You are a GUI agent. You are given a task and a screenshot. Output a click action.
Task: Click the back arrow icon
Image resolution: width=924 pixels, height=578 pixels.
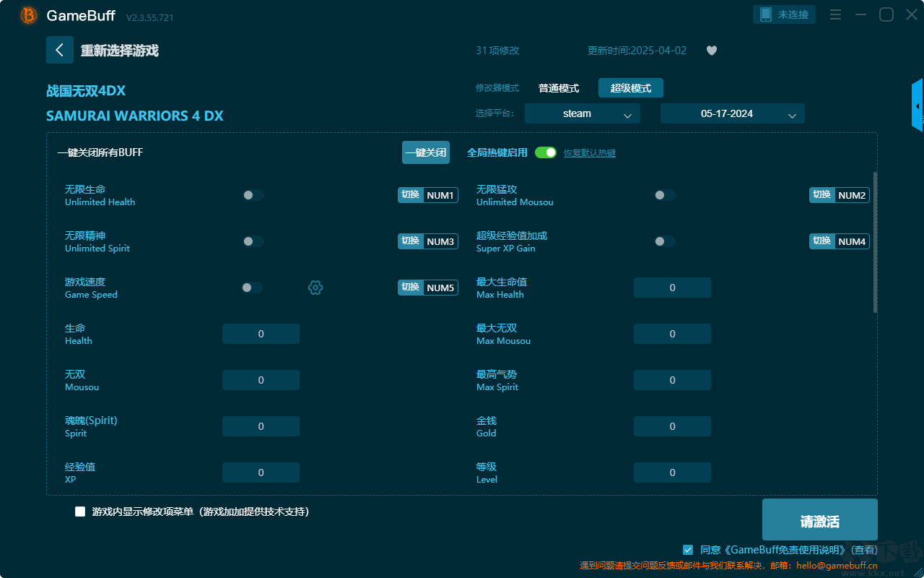click(x=60, y=50)
